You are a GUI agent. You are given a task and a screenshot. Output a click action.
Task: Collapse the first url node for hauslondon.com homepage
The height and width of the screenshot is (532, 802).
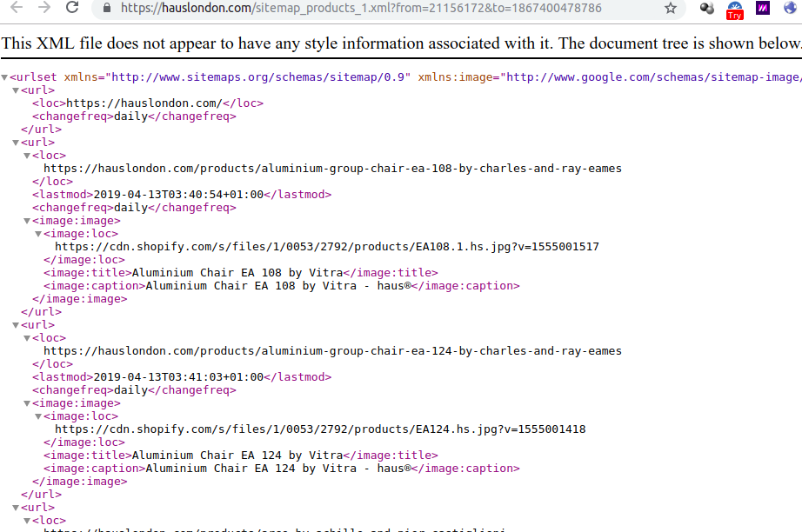tap(16, 91)
